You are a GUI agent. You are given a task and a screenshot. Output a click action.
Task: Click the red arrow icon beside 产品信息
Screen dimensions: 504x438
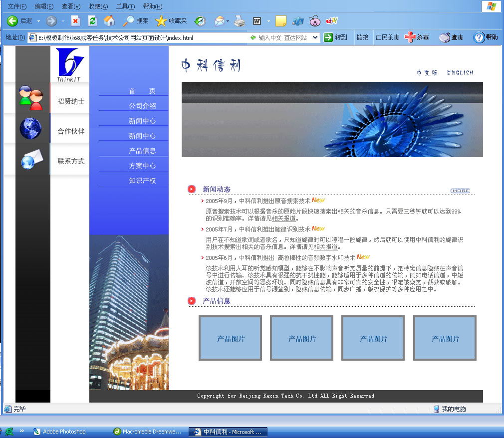coord(192,301)
